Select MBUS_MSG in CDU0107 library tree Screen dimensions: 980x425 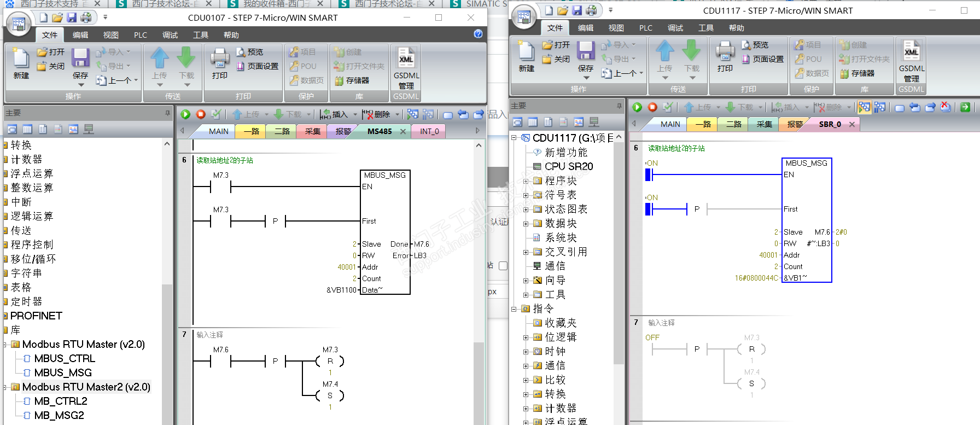63,372
